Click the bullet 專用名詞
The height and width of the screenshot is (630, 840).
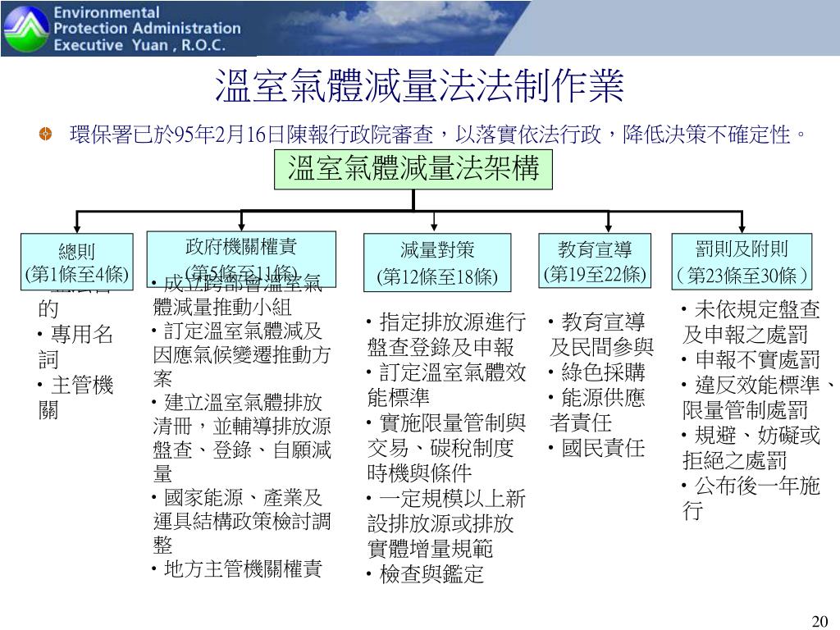75,347
